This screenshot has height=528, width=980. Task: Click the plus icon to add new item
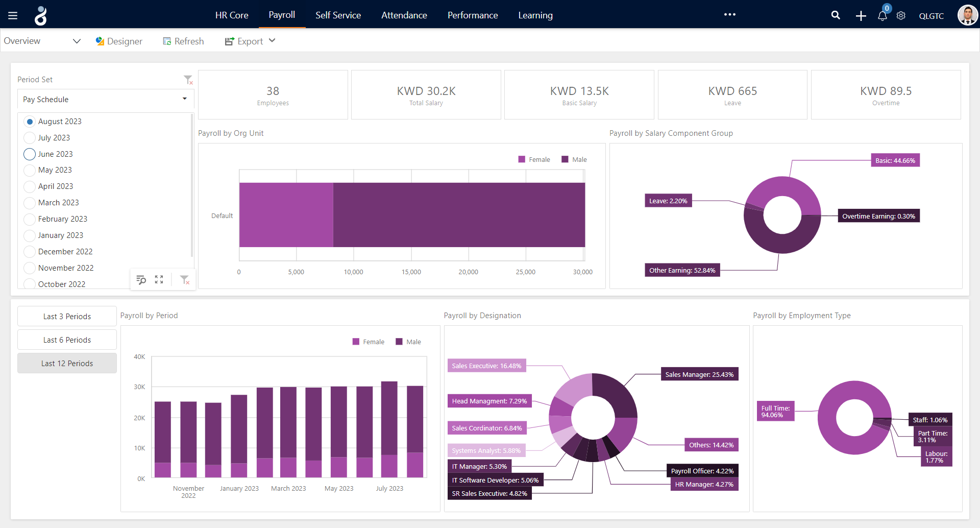click(x=860, y=15)
